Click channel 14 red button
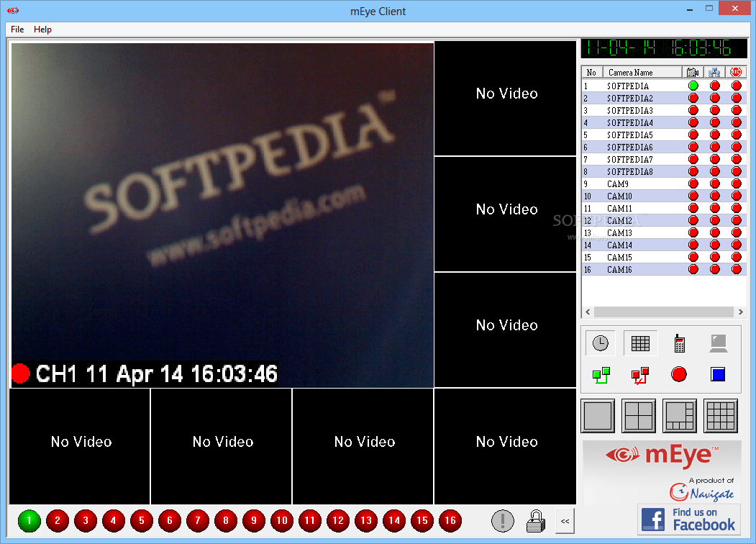756x544 pixels. click(394, 521)
